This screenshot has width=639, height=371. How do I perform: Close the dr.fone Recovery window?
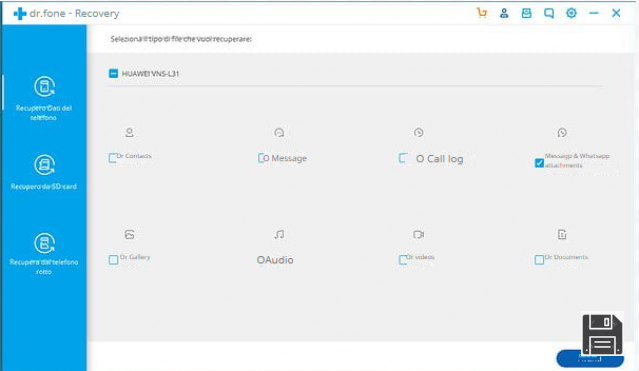[616, 13]
